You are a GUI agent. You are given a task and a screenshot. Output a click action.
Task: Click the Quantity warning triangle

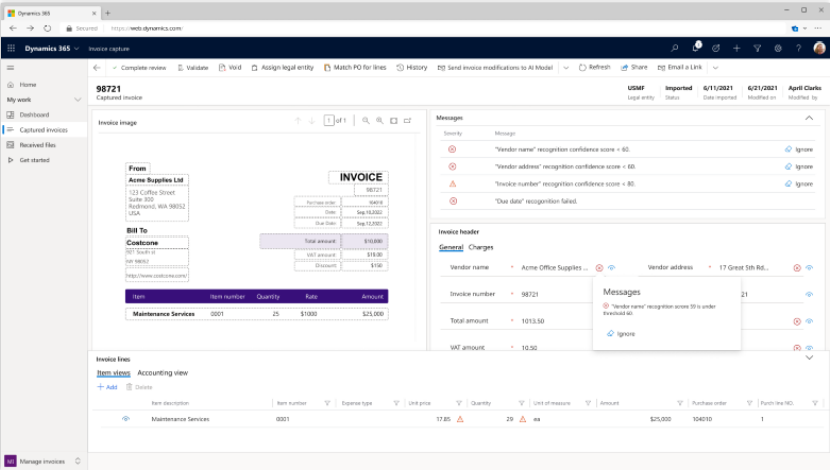point(522,419)
